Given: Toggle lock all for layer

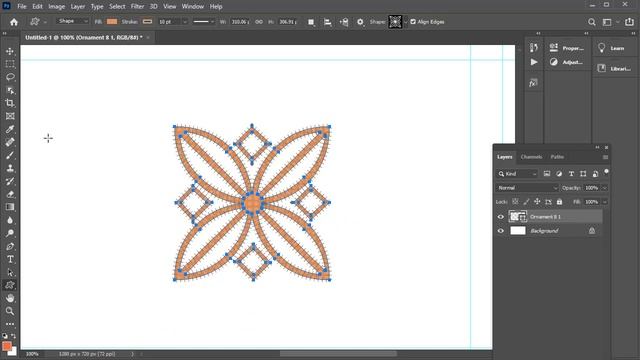Looking at the screenshot, I should click(x=559, y=202).
